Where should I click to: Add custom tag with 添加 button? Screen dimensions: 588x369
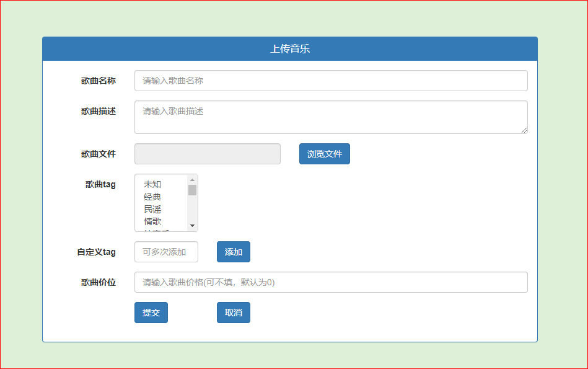(233, 252)
